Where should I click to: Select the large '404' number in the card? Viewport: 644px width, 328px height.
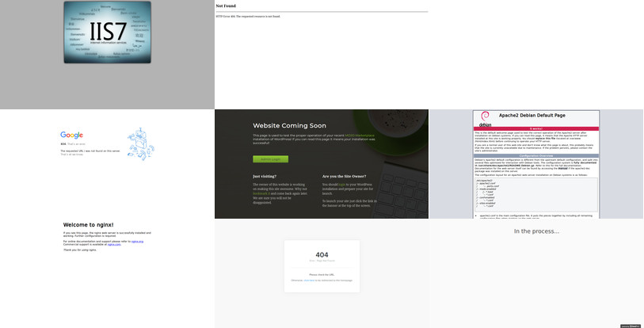[x=322, y=255]
